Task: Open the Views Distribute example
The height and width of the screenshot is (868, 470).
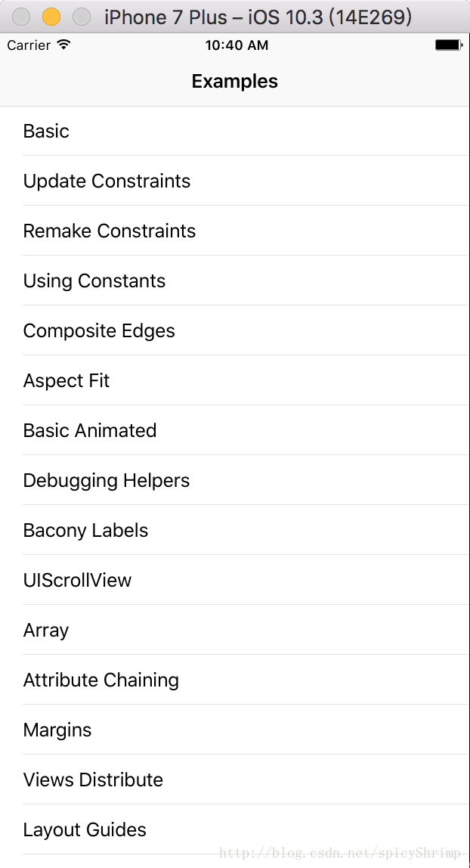Action: (93, 780)
